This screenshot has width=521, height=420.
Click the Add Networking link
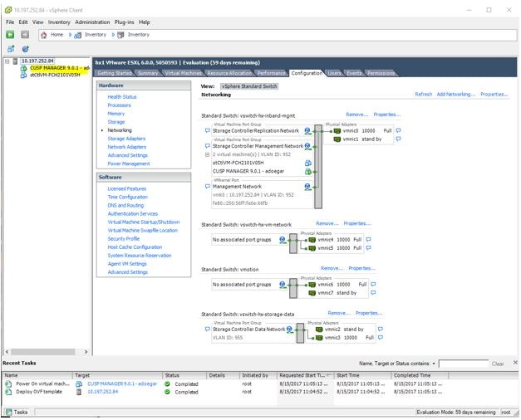pos(455,95)
